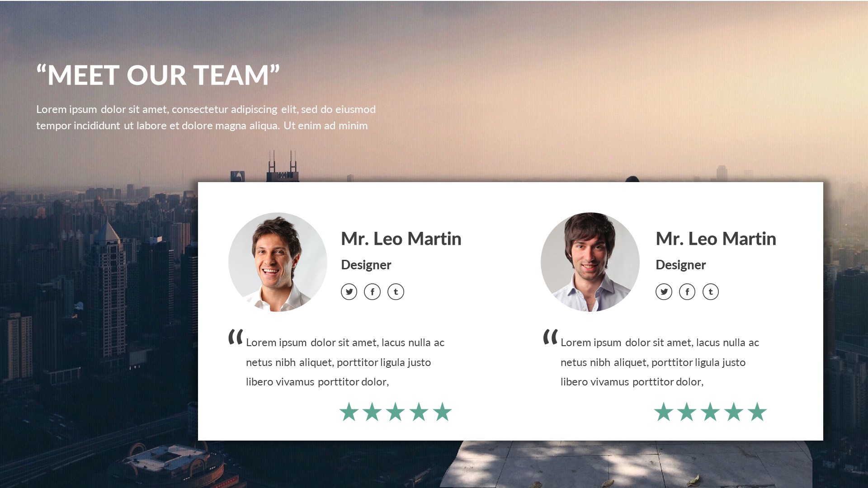Image resolution: width=868 pixels, height=488 pixels.
Task: Click the large quote mark in left testimonial
Action: (x=236, y=337)
